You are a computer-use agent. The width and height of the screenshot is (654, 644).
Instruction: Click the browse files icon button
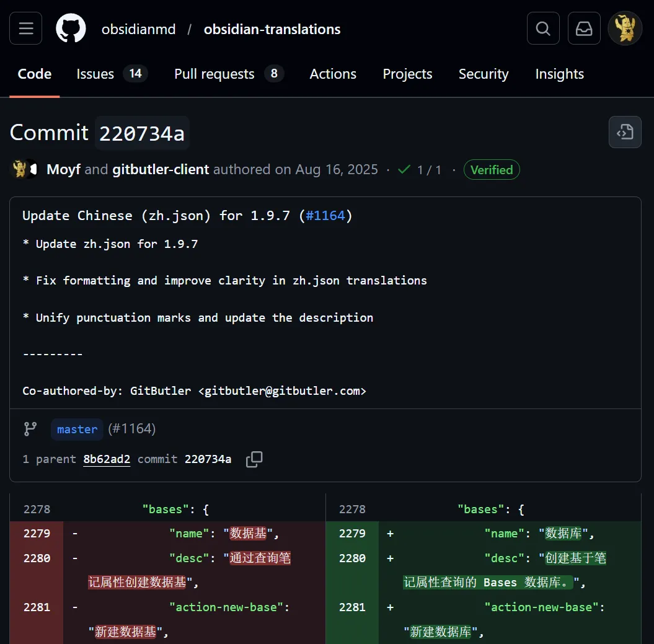click(x=624, y=132)
